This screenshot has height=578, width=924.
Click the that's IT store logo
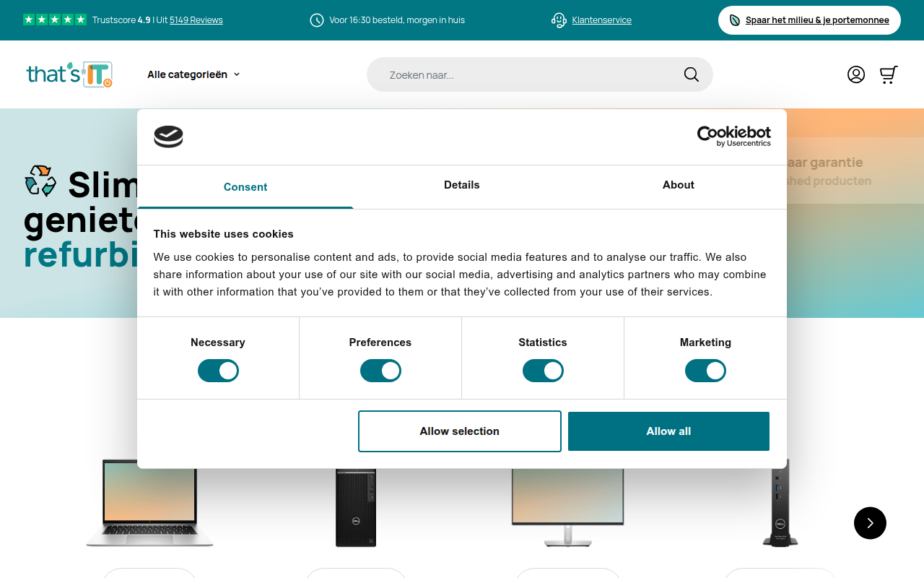(69, 74)
